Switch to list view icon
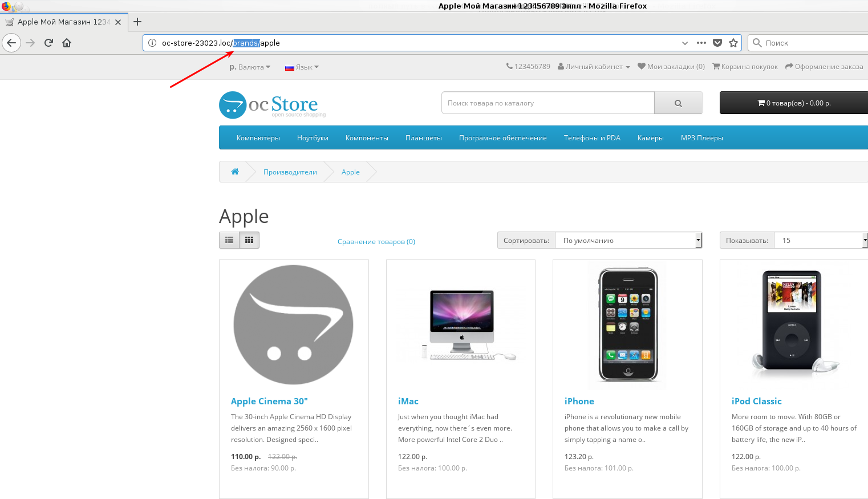Image resolution: width=868 pixels, height=499 pixels. 229,240
